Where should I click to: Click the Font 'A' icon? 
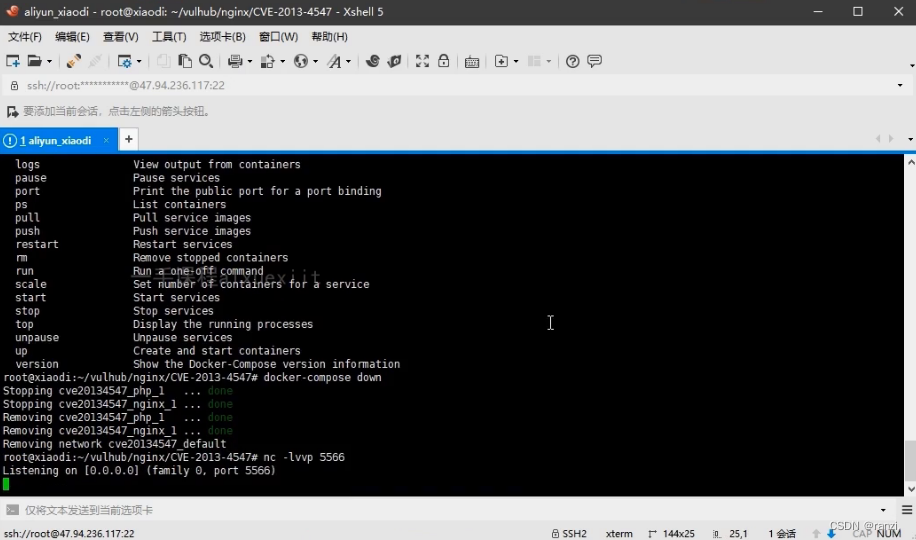pos(334,61)
